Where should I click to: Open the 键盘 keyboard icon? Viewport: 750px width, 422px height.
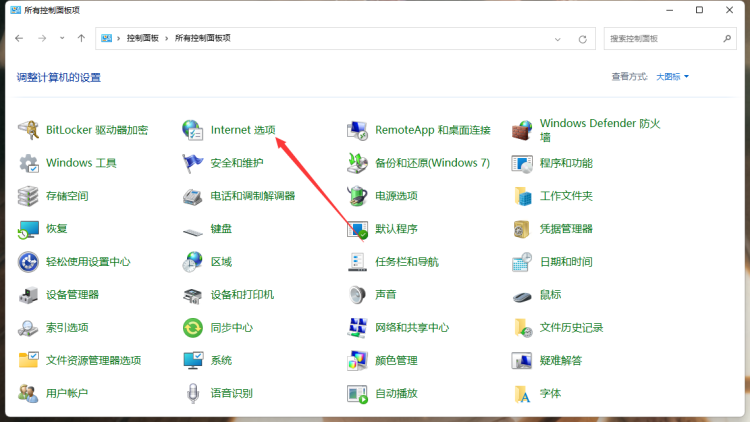click(x=193, y=232)
